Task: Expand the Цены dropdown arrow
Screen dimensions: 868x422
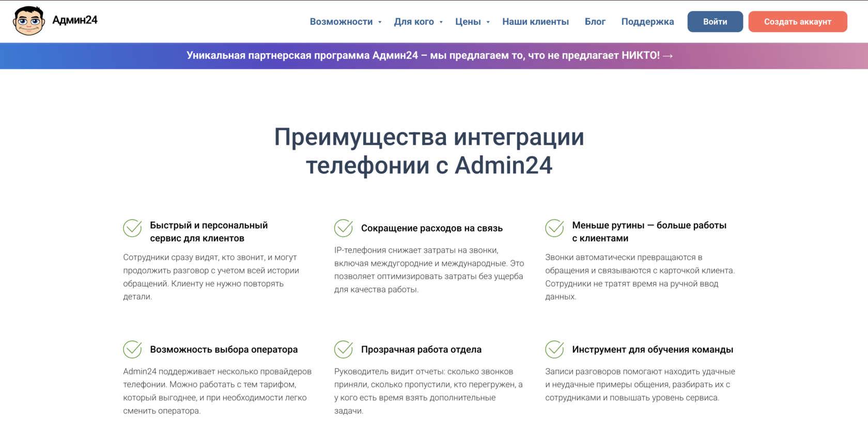Action: [x=488, y=22]
